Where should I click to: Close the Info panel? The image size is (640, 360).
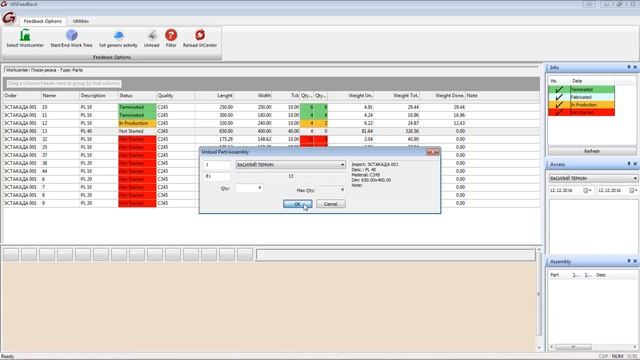635,67
